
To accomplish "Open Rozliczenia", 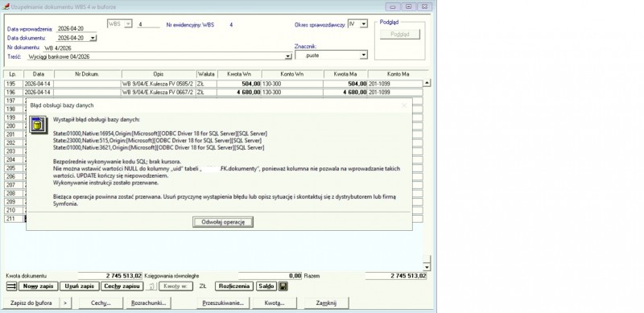I will pos(234,286).
